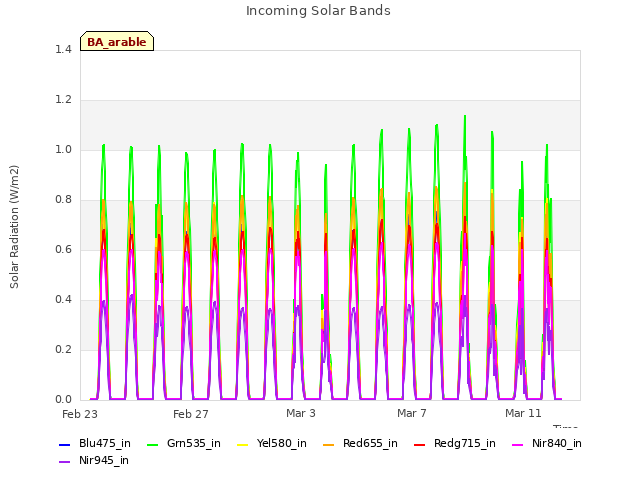Click the 0.0 y-axis tick label
The width and height of the screenshot is (640, 480).
[x=63, y=400]
